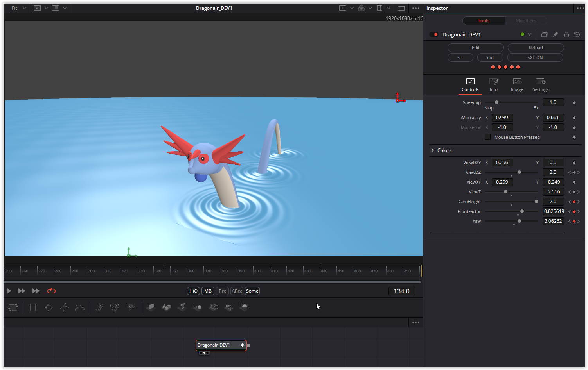Click the Reload button

click(536, 48)
